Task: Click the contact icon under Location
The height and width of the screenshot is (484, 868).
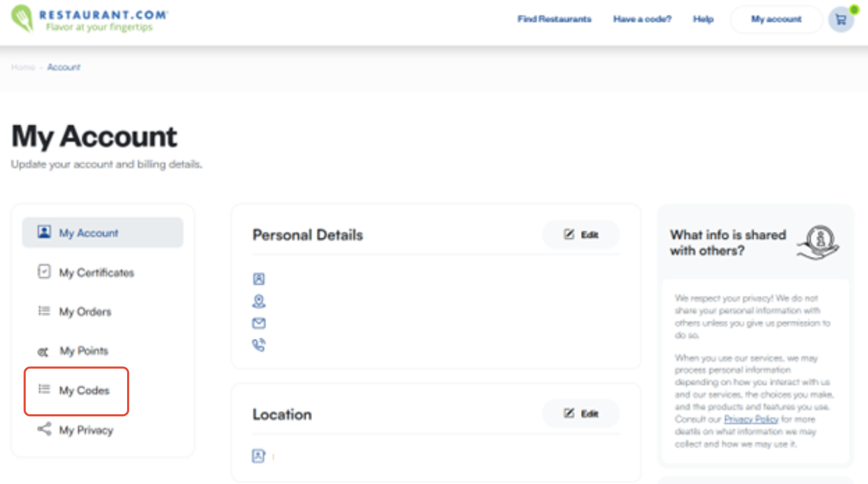Action: 259,456
